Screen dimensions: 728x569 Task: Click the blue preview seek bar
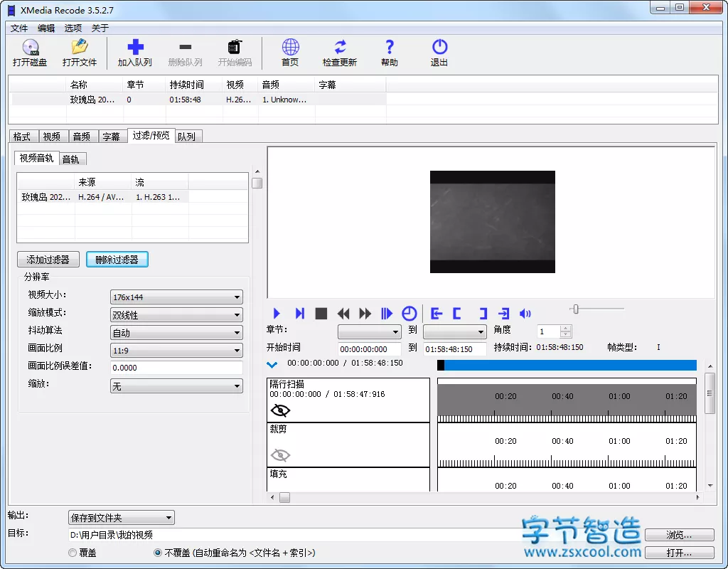[x=567, y=366]
